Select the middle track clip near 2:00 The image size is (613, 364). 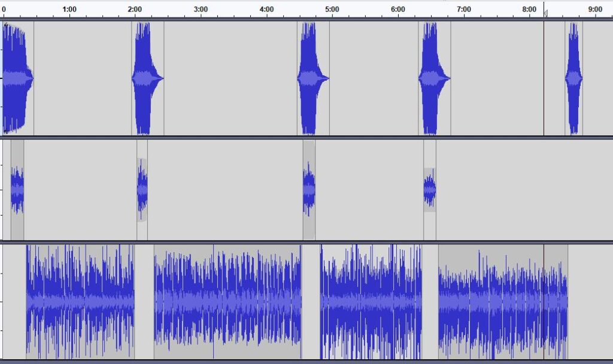tap(142, 189)
